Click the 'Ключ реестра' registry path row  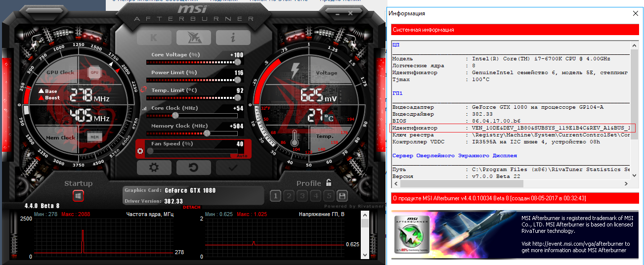coord(511,134)
